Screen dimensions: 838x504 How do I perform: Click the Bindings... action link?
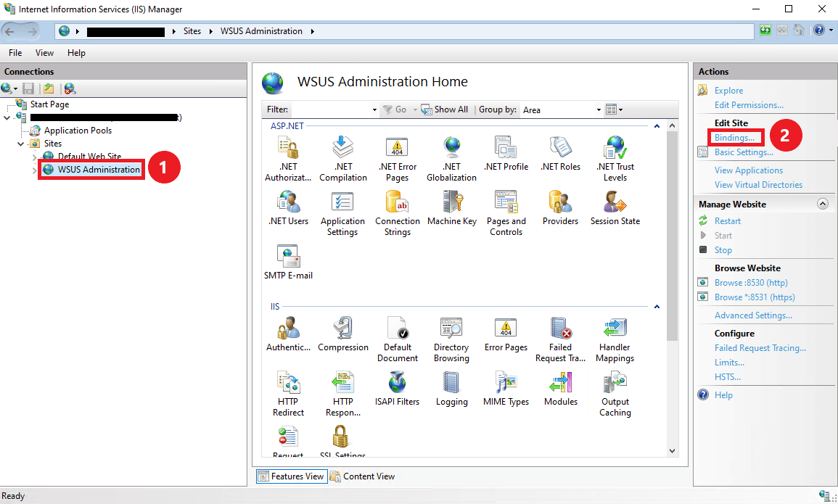pos(734,138)
